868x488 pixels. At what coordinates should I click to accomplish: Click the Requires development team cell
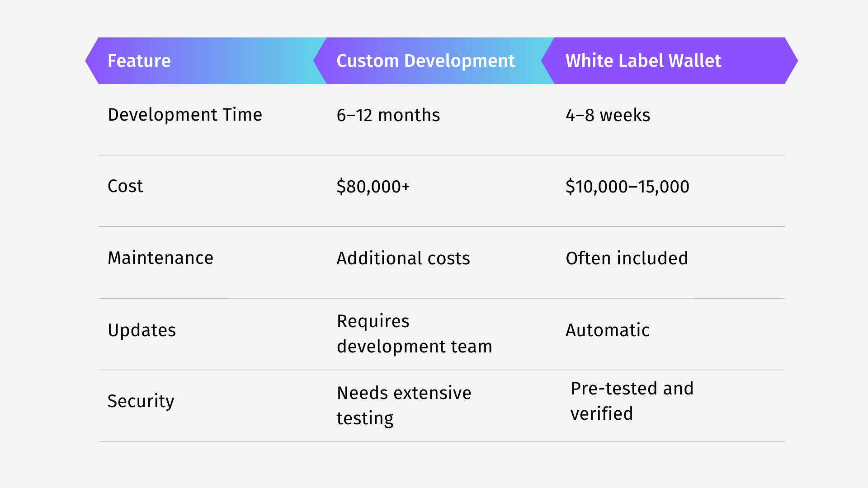414,334
